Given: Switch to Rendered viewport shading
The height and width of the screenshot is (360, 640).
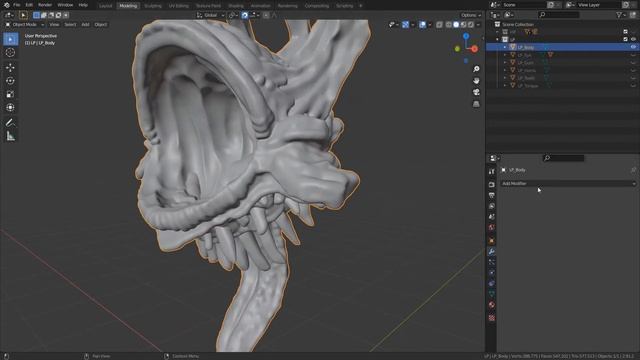Looking at the screenshot, I should (471, 25).
